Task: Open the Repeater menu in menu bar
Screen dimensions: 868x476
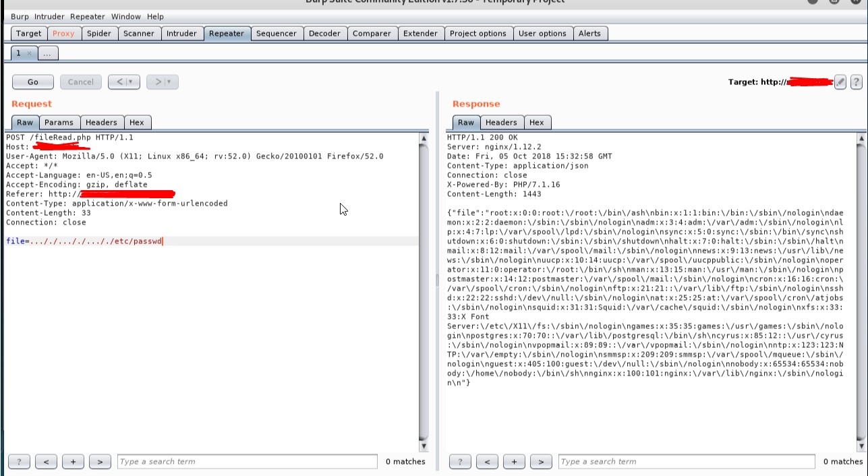Action: (88, 16)
